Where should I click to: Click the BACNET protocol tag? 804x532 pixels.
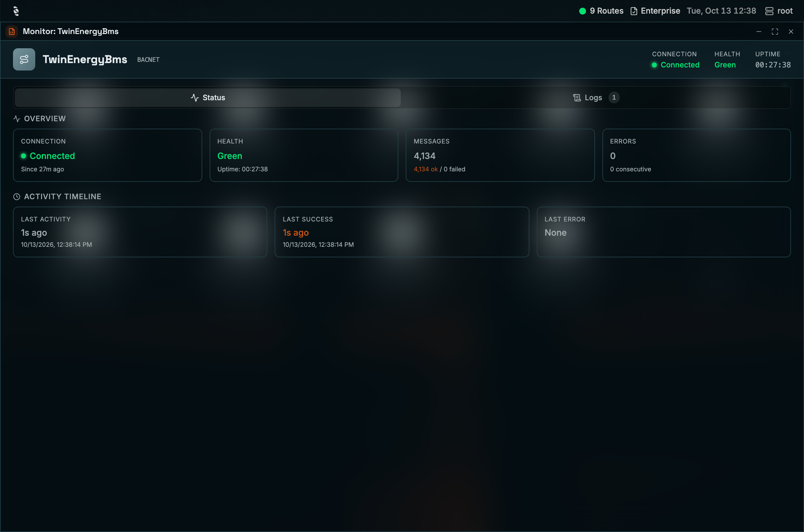[148, 60]
